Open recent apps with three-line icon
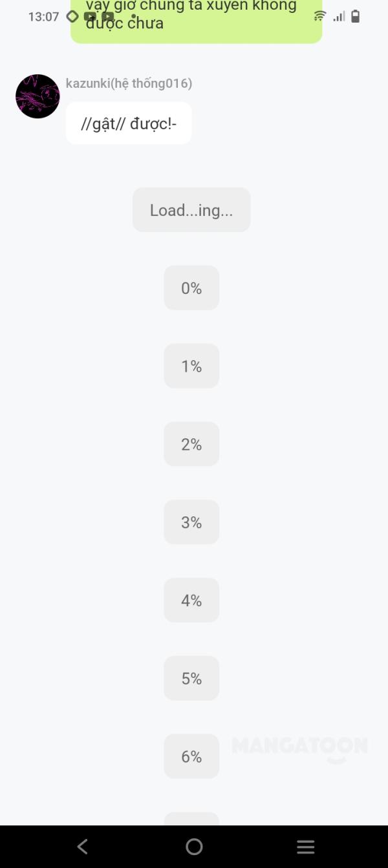 (305, 847)
